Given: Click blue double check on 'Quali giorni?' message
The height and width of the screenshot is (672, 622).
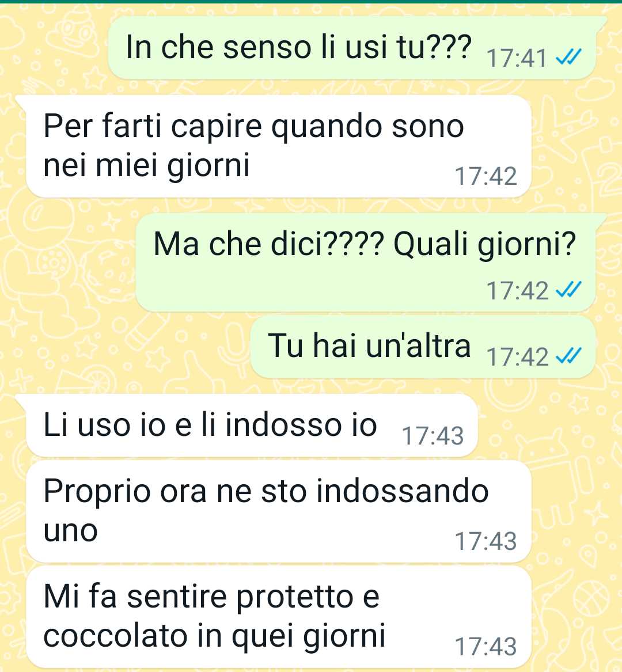Looking at the screenshot, I should [x=569, y=290].
